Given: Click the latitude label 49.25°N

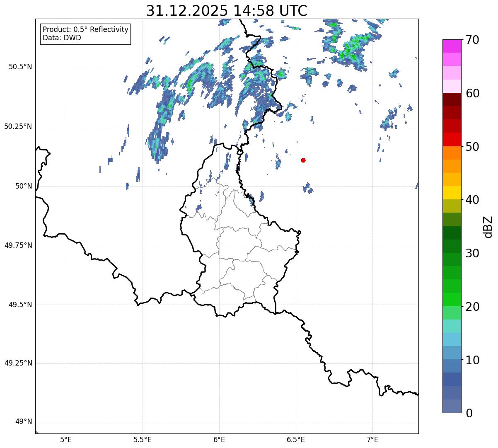Looking at the screenshot, I should click(18, 363).
